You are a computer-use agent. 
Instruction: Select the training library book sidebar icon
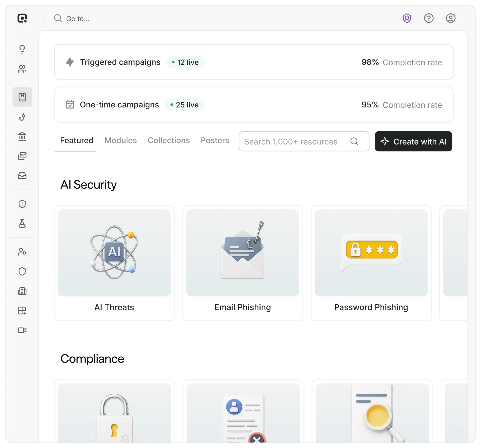pyautogui.click(x=22, y=97)
